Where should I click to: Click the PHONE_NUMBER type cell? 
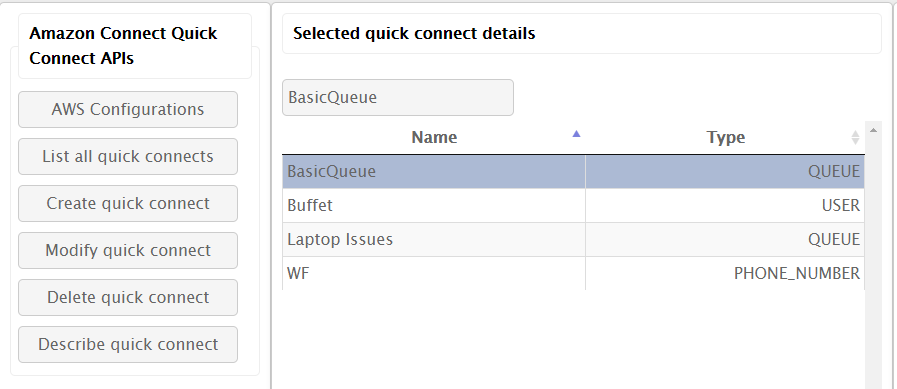pyautogui.click(x=725, y=273)
